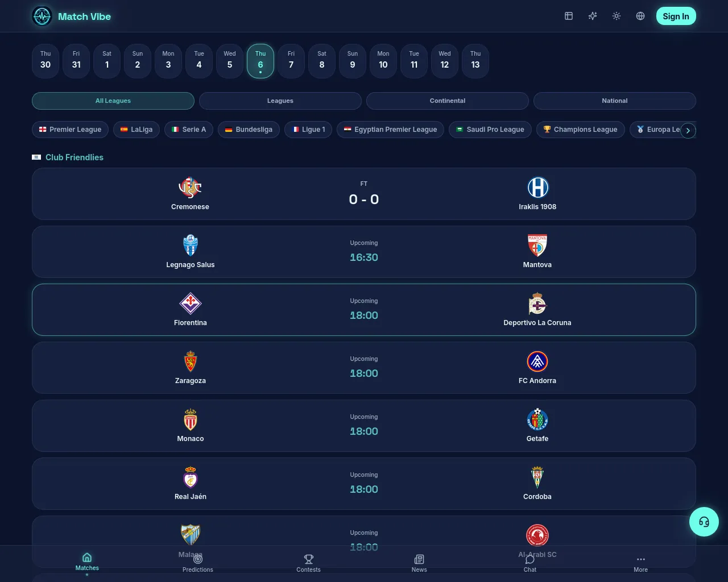Select date Thu 13

tap(475, 61)
